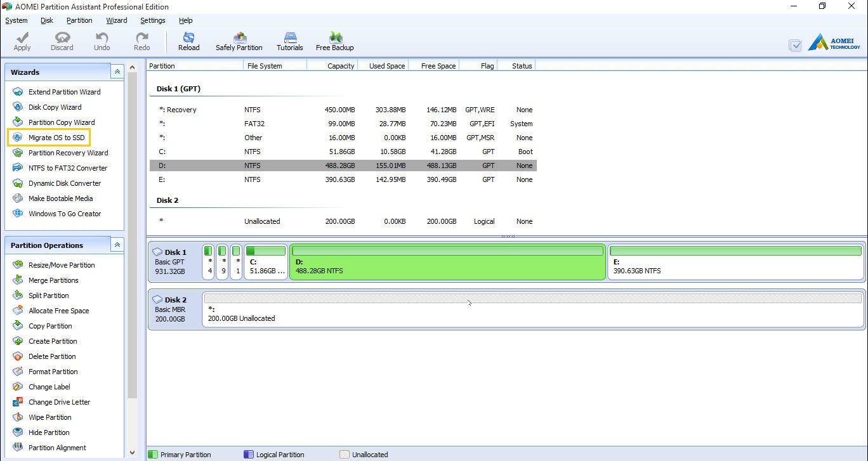Select Disk 1 Basic GPT label
The image size is (868, 461).
tap(175, 261)
